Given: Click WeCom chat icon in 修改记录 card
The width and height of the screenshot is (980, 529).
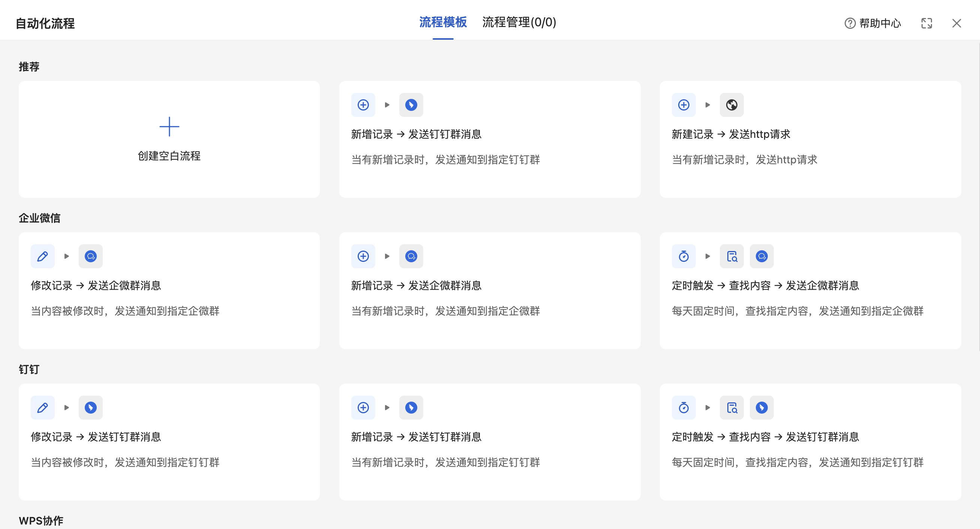Looking at the screenshot, I should [x=91, y=256].
